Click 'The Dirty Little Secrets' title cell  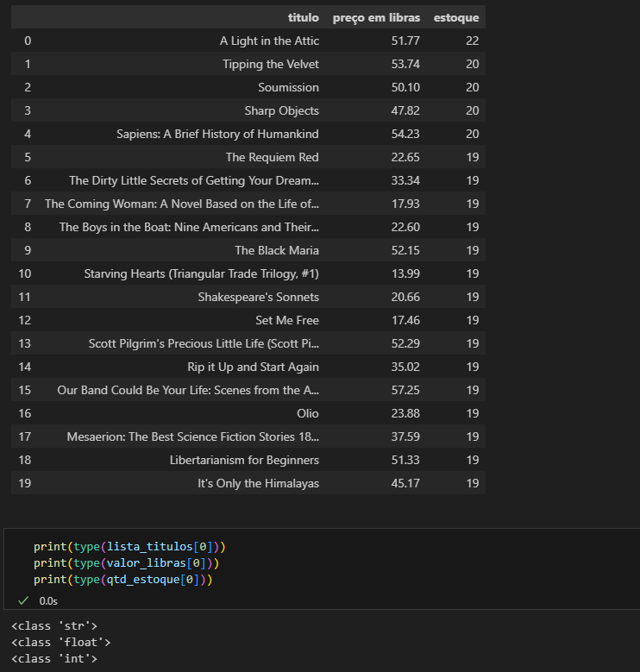coord(194,180)
